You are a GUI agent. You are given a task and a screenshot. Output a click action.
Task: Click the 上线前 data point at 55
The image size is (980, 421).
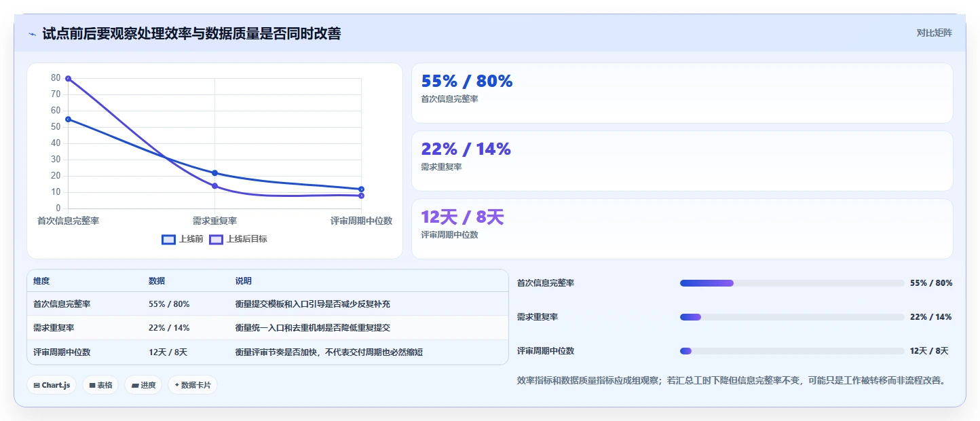tap(68, 120)
